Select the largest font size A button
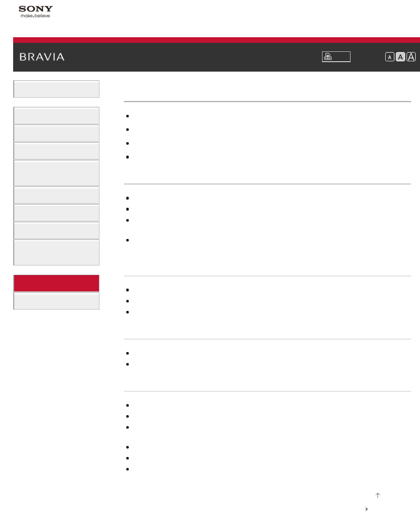 (x=411, y=57)
